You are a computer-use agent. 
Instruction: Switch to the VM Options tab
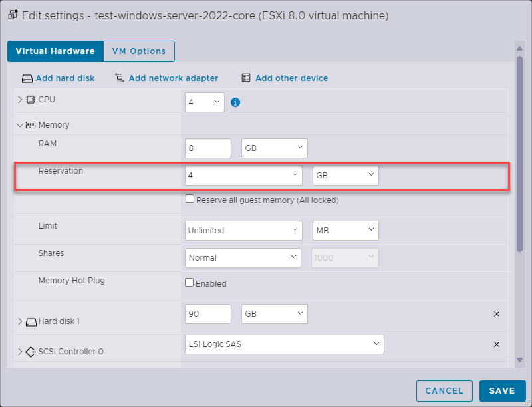pos(139,51)
